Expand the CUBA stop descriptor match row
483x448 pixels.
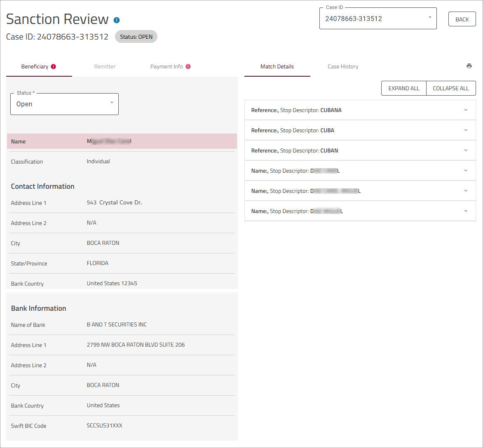(466, 130)
